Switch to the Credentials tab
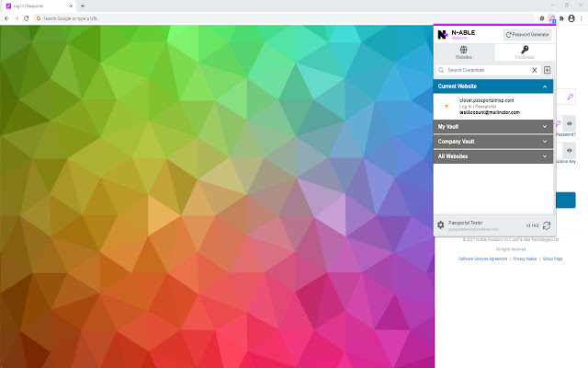The width and height of the screenshot is (588, 368). (524, 52)
